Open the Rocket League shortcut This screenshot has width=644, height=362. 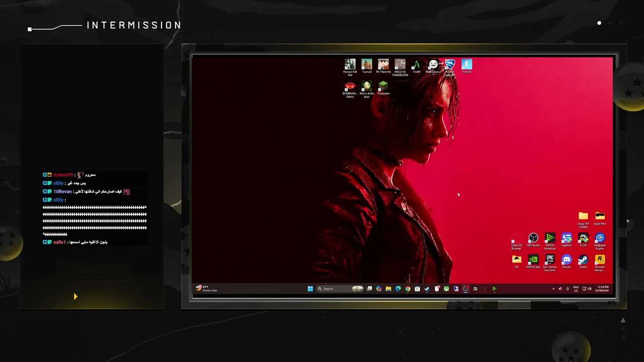pyautogui.click(x=450, y=67)
